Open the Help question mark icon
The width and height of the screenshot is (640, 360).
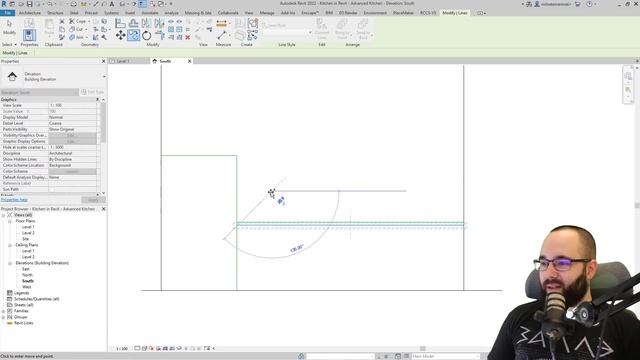coord(589,4)
